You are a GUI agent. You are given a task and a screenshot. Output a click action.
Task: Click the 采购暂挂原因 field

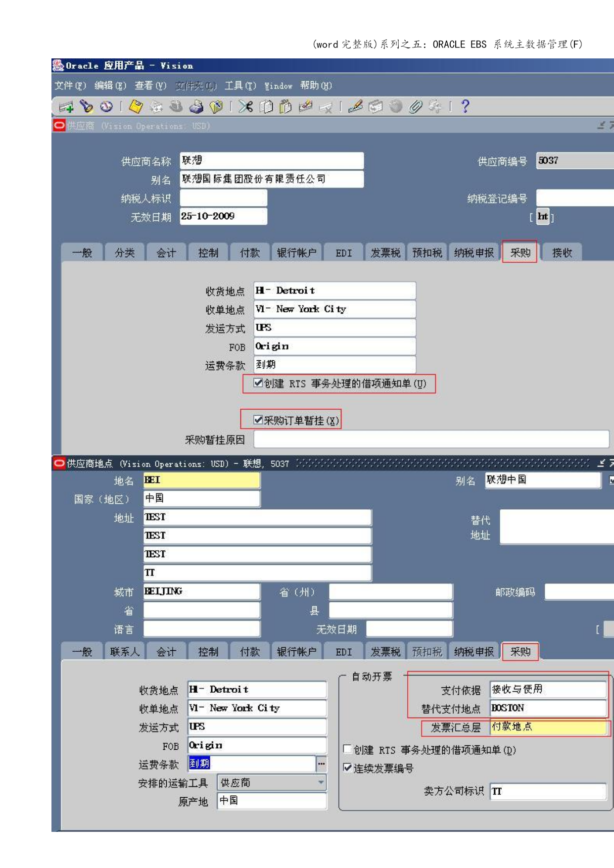431,438
